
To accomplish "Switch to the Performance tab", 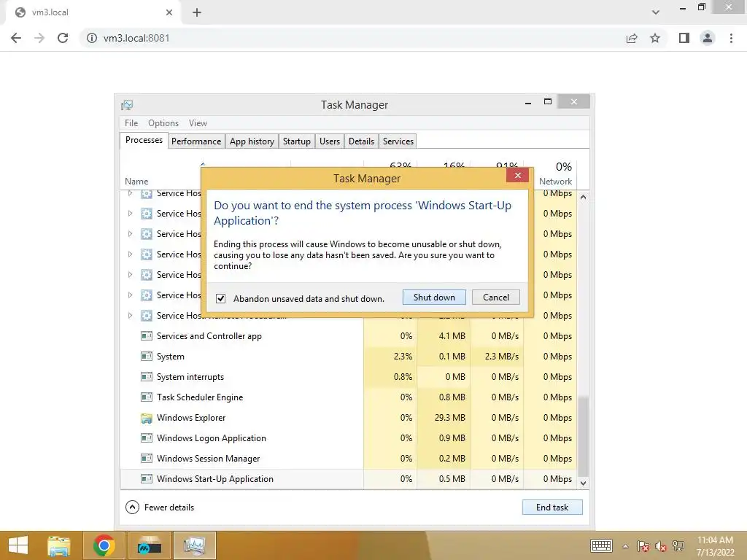I will (x=196, y=141).
